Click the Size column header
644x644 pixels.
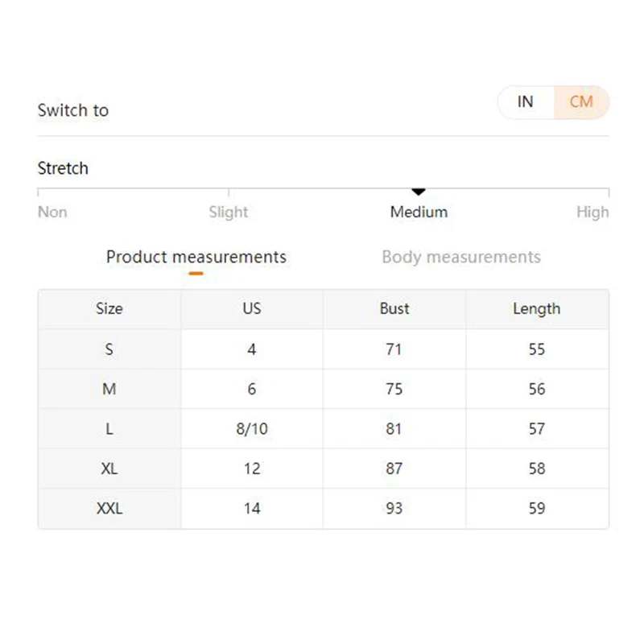(x=109, y=309)
